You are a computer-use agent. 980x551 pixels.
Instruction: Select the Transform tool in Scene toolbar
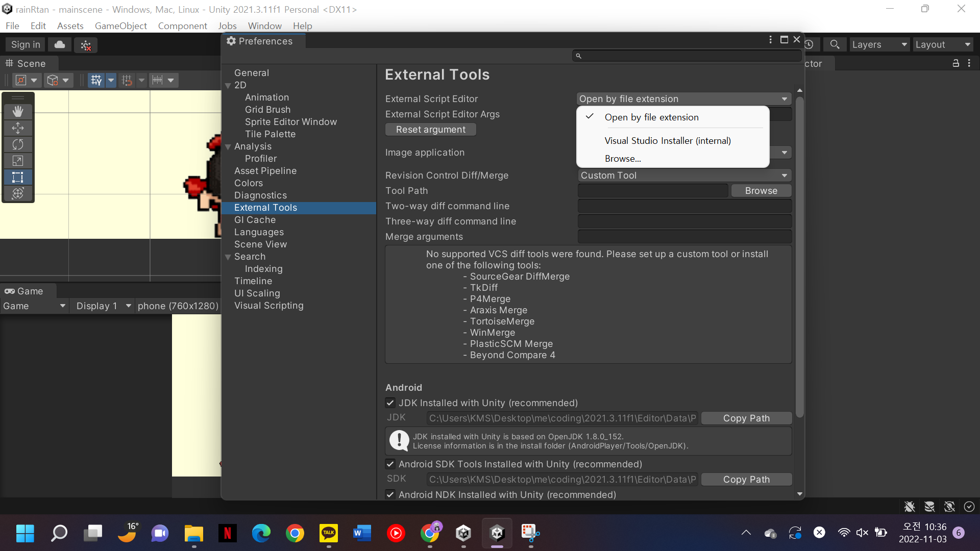click(18, 193)
